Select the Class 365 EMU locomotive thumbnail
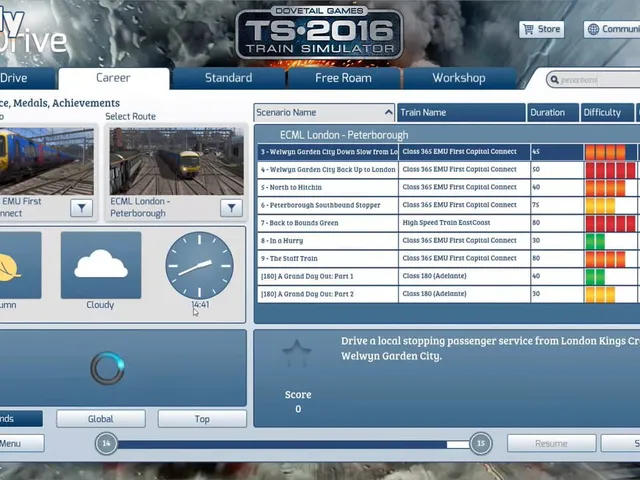This screenshot has height=480, width=640. click(x=46, y=161)
